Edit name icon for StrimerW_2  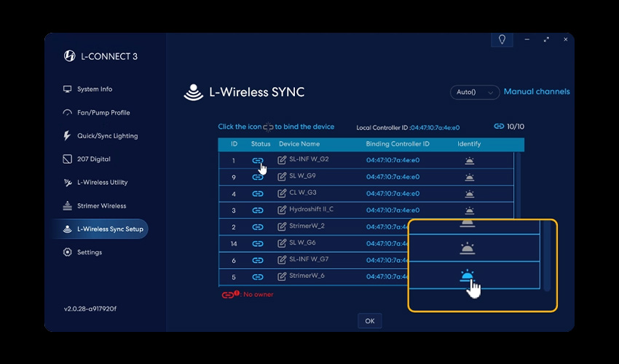pos(282,226)
